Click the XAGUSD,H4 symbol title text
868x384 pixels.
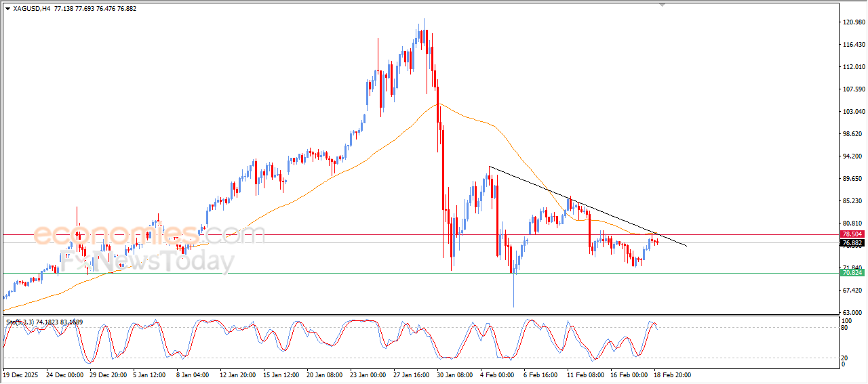point(32,9)
